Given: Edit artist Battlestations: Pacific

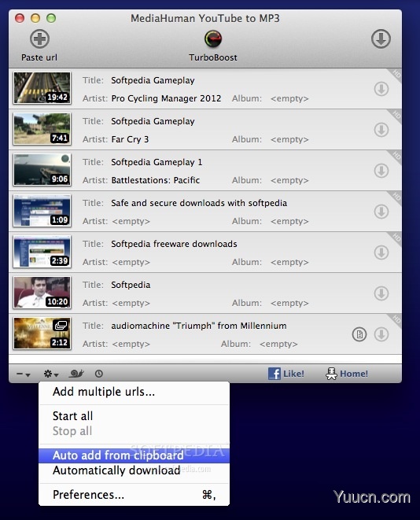Looking at the screenshot, I should click(x=156, y=180).
